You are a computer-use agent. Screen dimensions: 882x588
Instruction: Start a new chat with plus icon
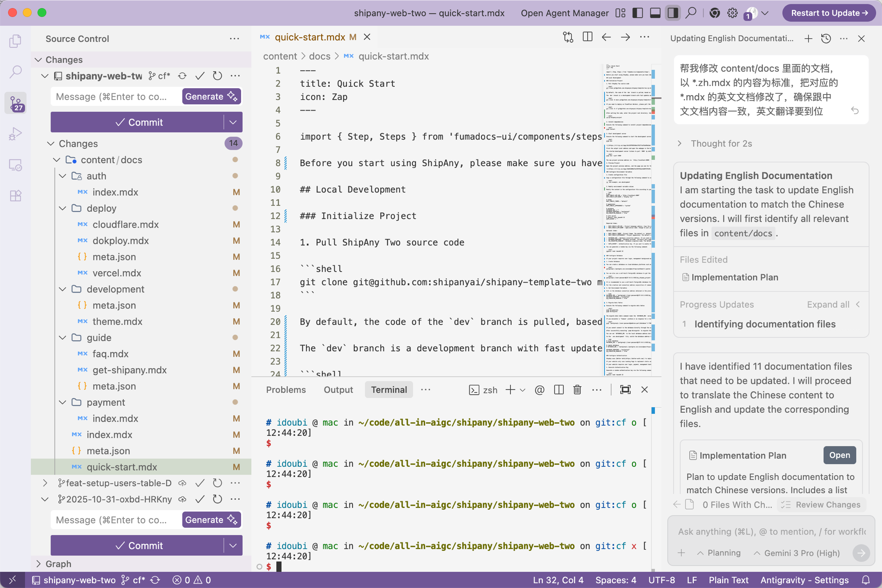(808, 38)
